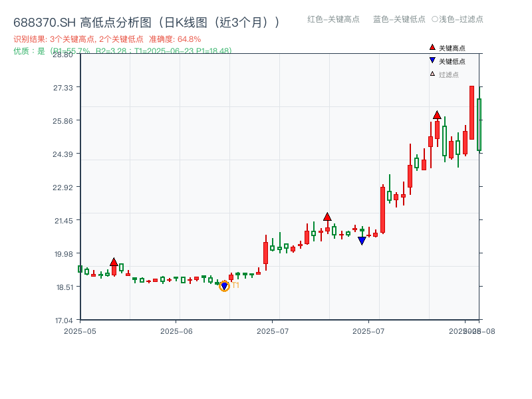This screenshot has width=532, height=399.
Task: Click the red triangle marker above the mid-July peak
Action: click(327, 216)
